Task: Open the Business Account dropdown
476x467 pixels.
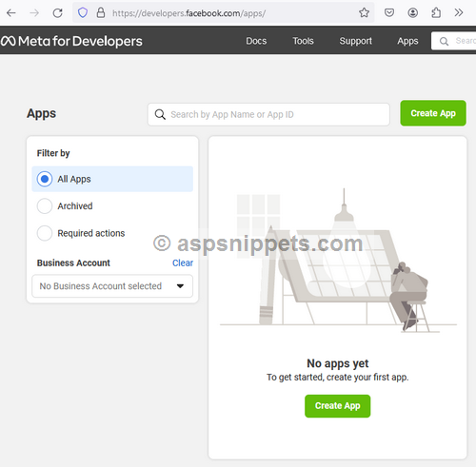Action: click(112, 286)
